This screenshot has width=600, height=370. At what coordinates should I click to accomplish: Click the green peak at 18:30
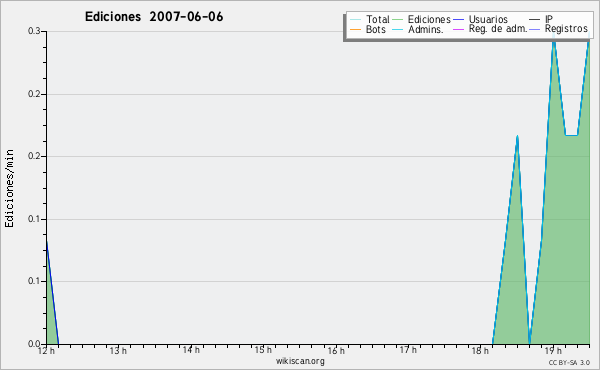point(517,137)
